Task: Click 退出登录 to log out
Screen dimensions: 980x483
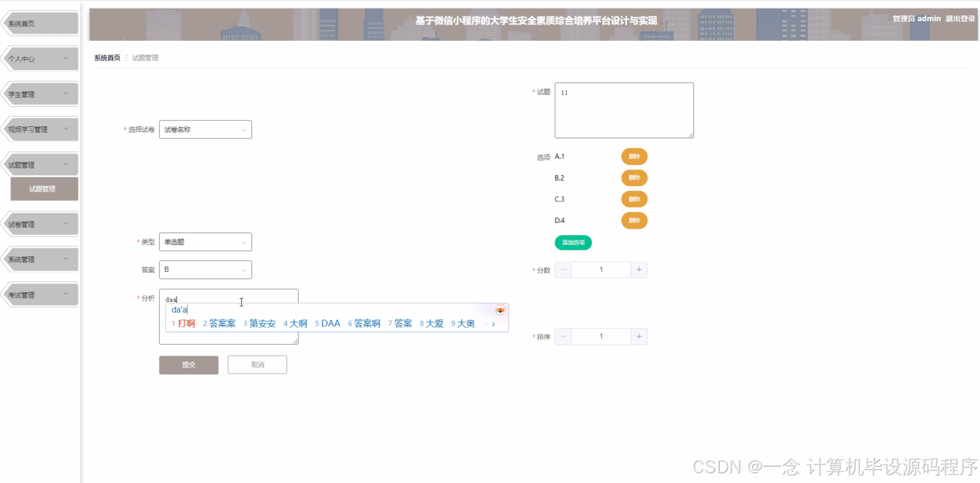Action: [x=960, y=19]
